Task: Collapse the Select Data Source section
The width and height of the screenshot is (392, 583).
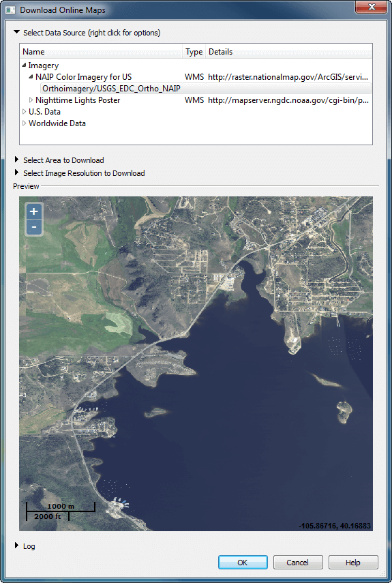Action: tap(16, 32)
